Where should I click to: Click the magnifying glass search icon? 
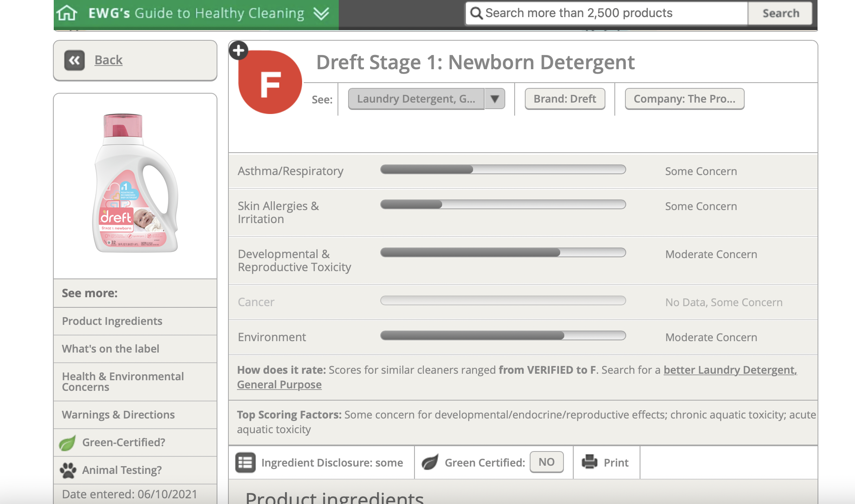[x=476, y=13]
